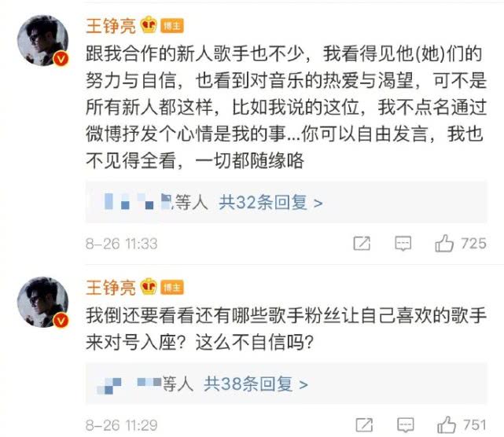504x437 pixels.
Task: Click reply bubble icon on second comment
Action: click(403, 425)
